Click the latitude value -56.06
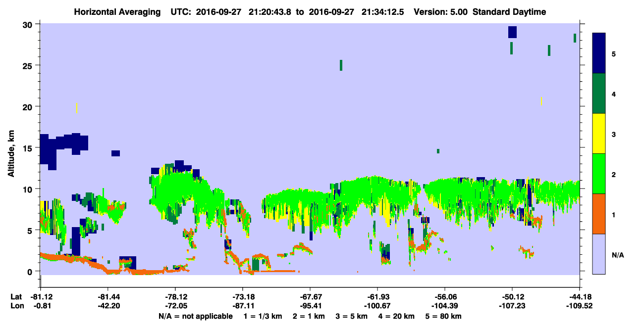Image resolution: width=644 pixels, height=330 pixels. coord(445,296)
